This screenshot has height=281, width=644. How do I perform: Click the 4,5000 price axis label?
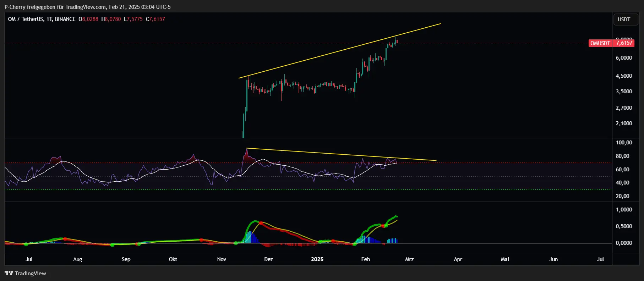tap(624, 76)
